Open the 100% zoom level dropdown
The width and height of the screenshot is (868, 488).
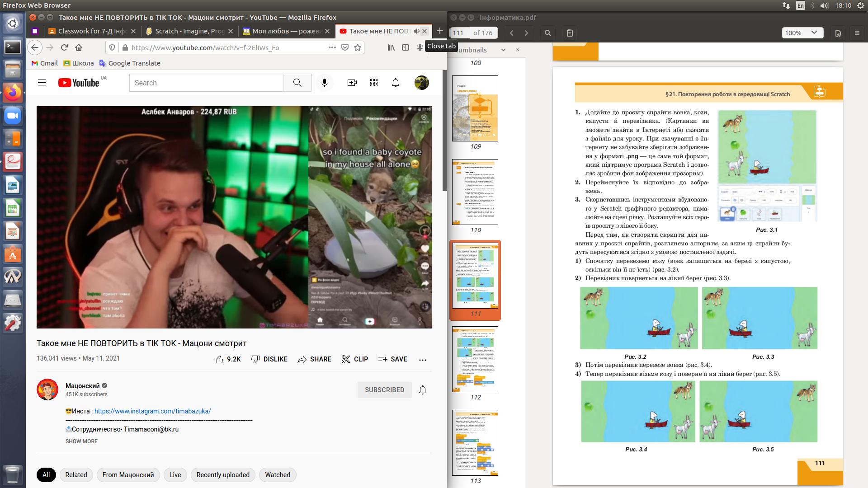click(x=802, y=33)
